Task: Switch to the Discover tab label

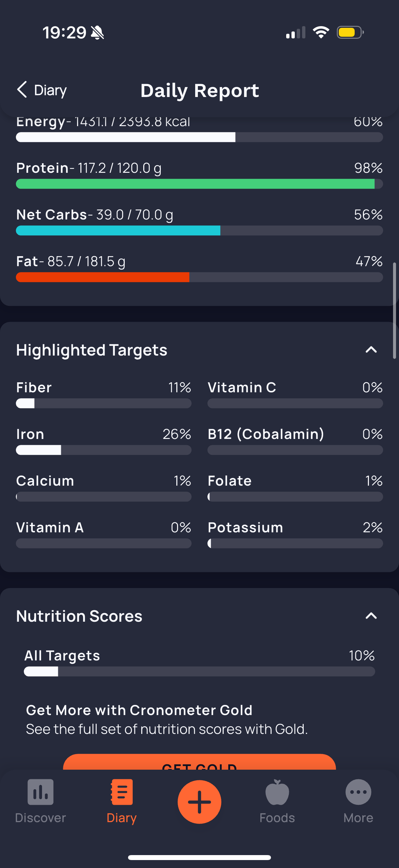Action: (x=40, y=818)
